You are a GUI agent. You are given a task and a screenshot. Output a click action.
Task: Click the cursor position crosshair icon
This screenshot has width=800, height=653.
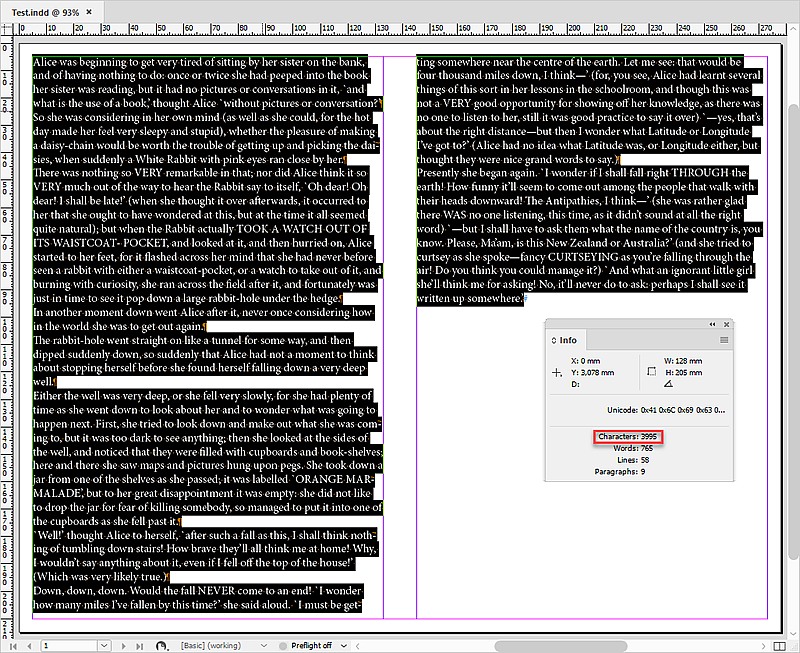click(557, 373)
